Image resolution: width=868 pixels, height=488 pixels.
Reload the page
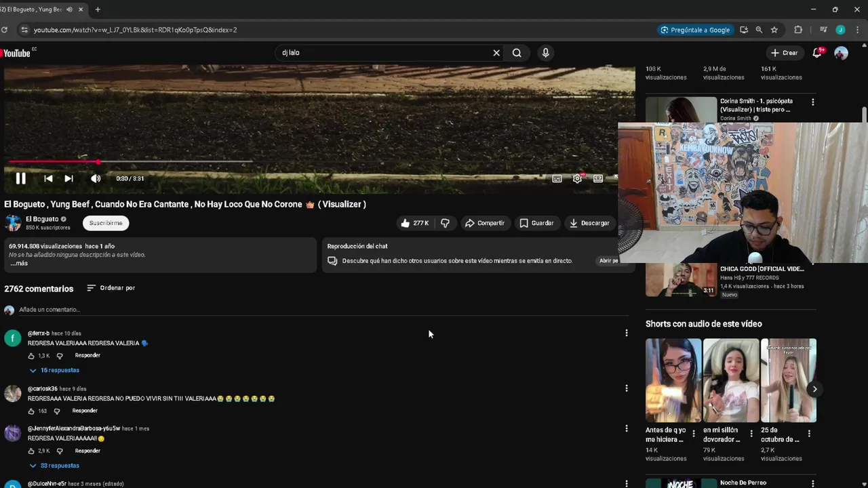(x=4, y=30)
